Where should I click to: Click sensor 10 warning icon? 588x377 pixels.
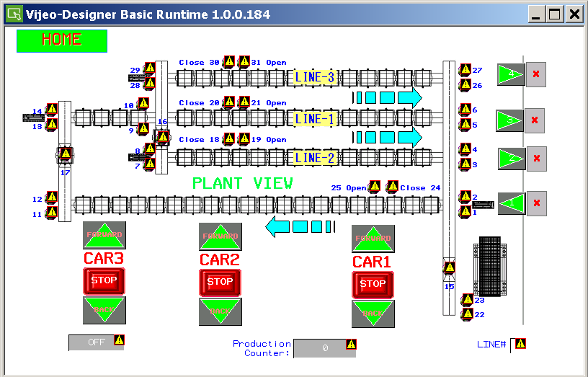click(143, 104)
